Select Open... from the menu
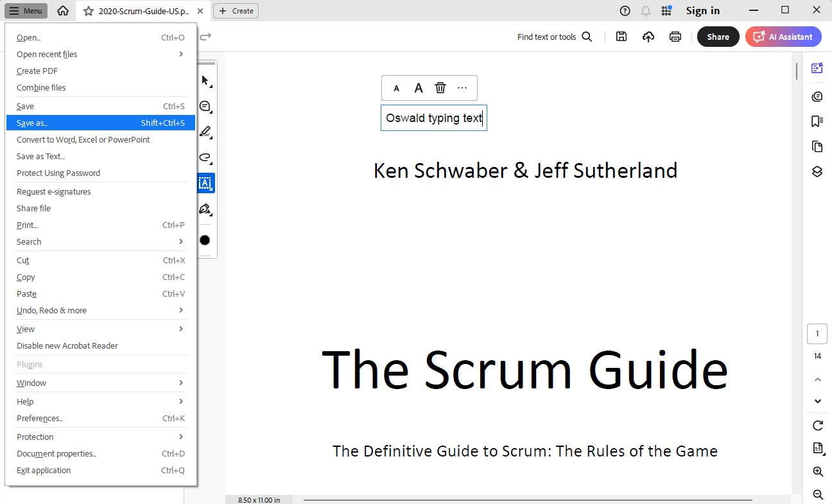Screen dimensions: 832x504 (101, 38)
